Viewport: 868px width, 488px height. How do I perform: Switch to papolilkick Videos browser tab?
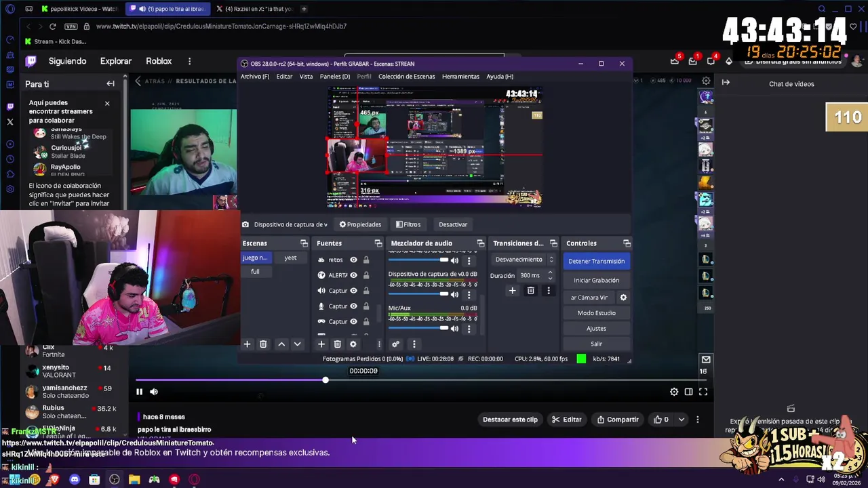click(79, 9)
